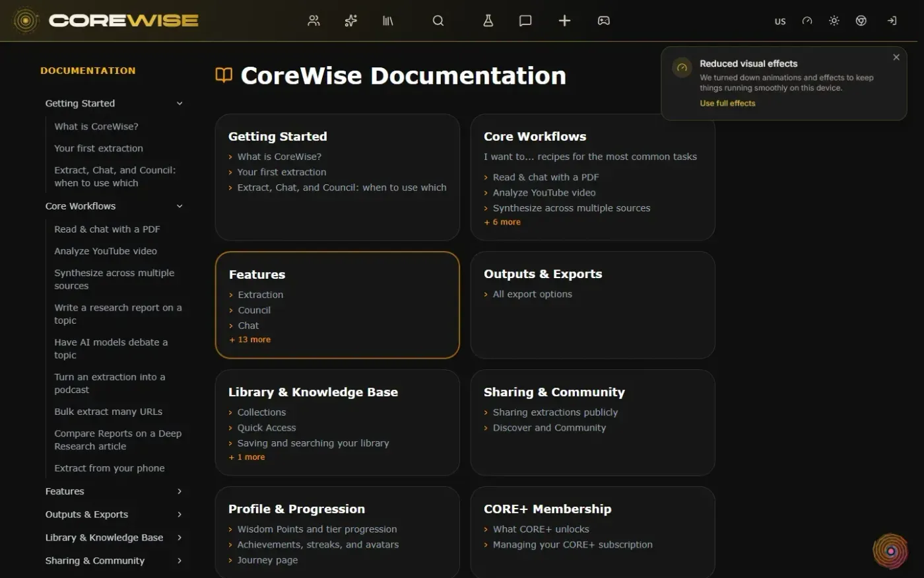Open Chat link in Features card
Image resolution: width=924 pixels, height=578 pixels.
(248, 326)
